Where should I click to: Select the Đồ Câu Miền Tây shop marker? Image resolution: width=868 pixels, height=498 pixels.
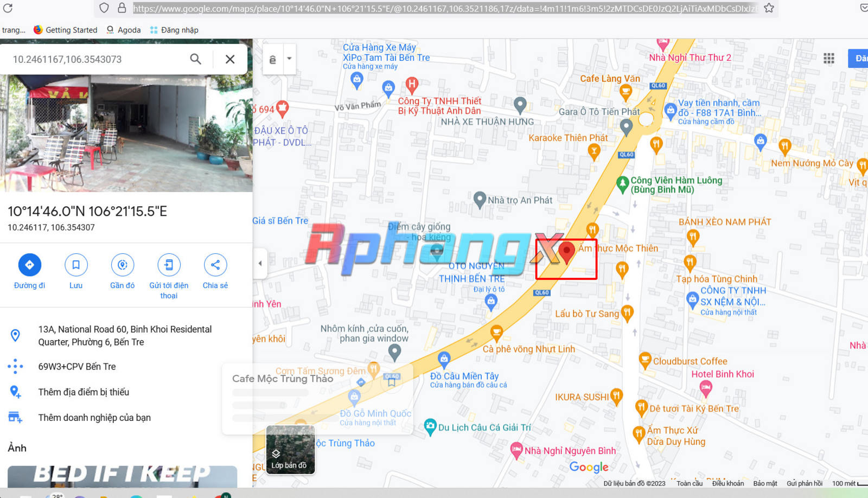[444, 359]
